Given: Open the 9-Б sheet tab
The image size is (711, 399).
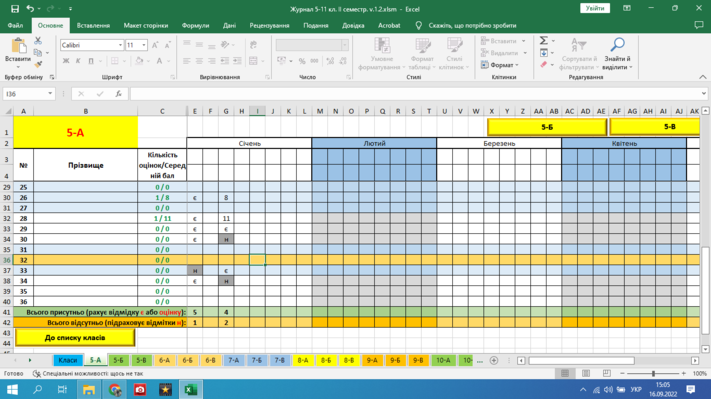Looking at the screenshot, I should coord(395,360).
